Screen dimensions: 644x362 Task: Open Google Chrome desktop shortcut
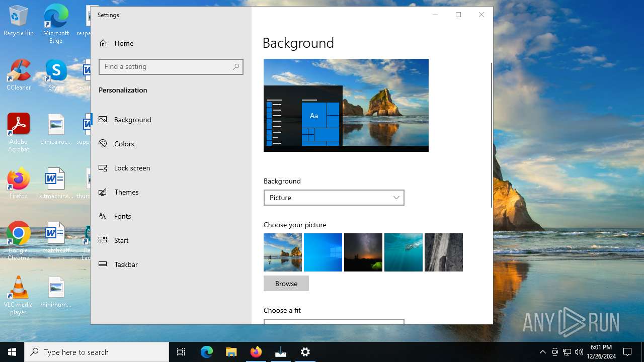click(x=19, y=241)
